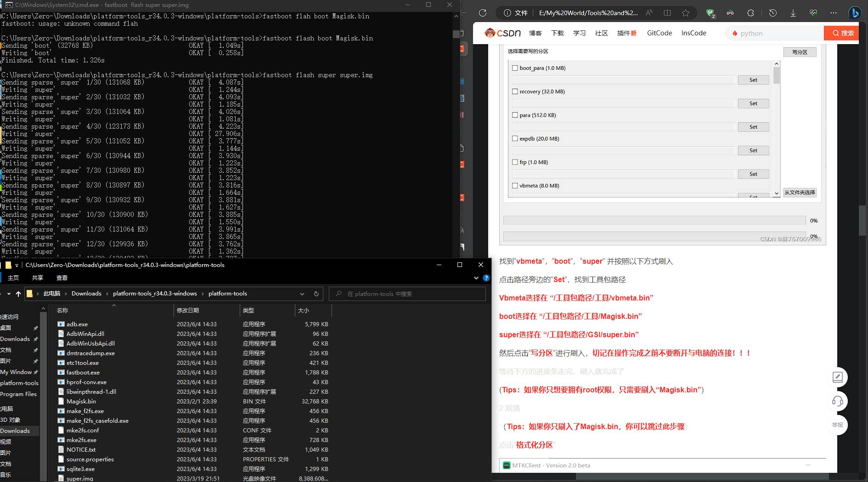Open the 查看 ribbon tab
The width and height of the screenshot is (868, 482).
(x=62, y=278)
